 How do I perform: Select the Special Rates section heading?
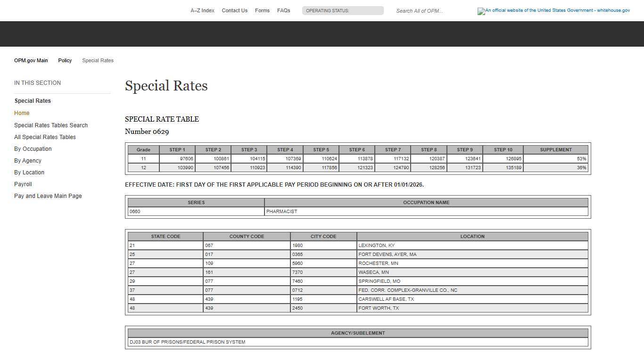pos(33,100)
